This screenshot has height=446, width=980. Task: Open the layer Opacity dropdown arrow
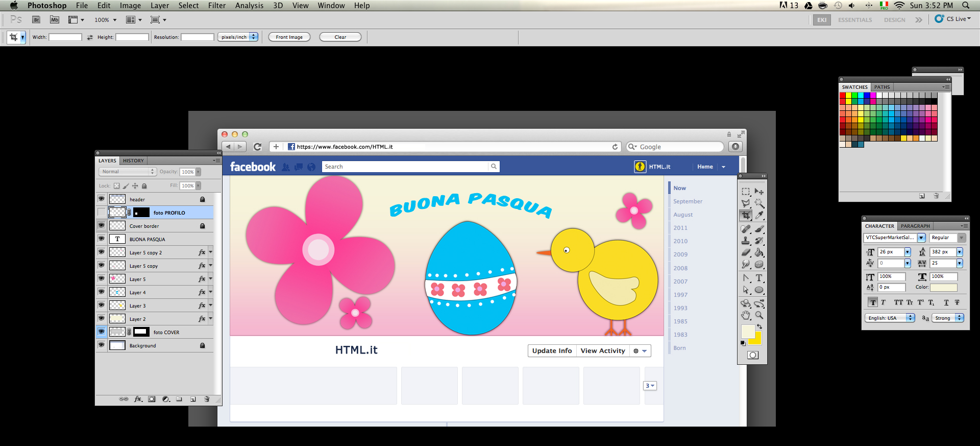198,172
